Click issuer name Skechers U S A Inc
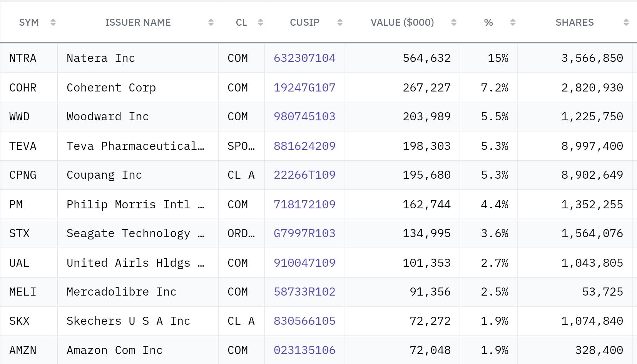This screenshot has height=364, width=637. 129,321
